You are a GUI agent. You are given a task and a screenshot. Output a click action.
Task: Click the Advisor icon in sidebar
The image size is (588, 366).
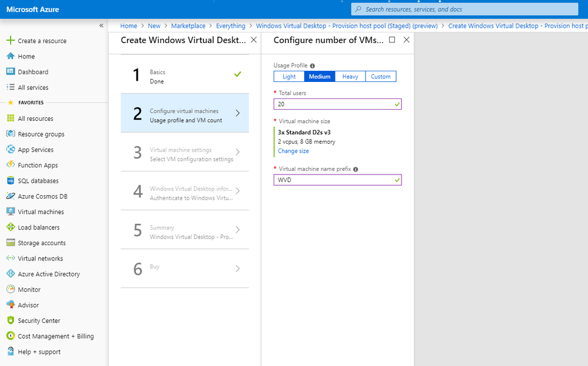click(x=11, y=305)
